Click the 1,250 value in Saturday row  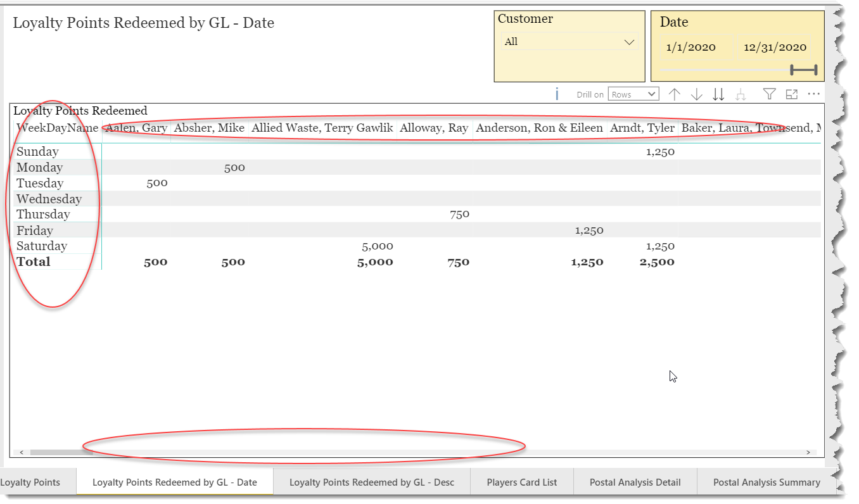tap(660, 246)
